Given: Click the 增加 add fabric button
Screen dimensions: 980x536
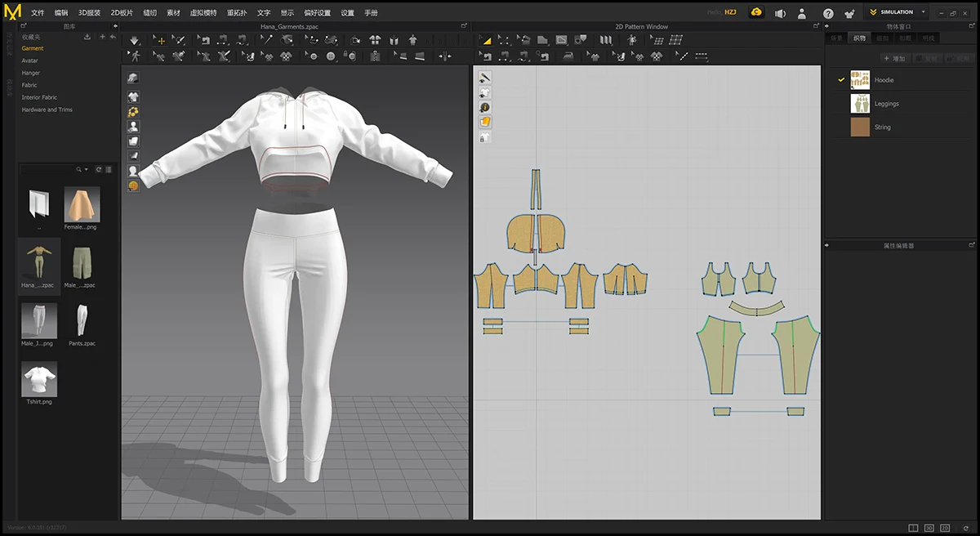Looking at the screenshot, I should 895,59.
